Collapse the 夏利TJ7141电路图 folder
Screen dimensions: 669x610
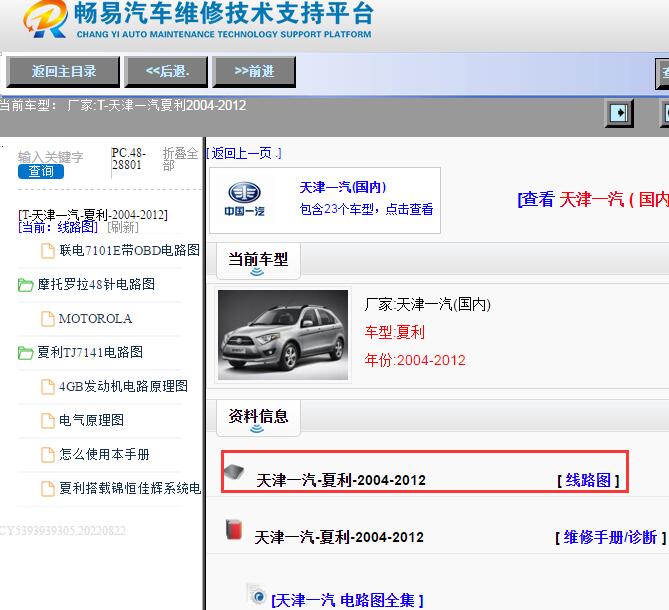point(90,352)
